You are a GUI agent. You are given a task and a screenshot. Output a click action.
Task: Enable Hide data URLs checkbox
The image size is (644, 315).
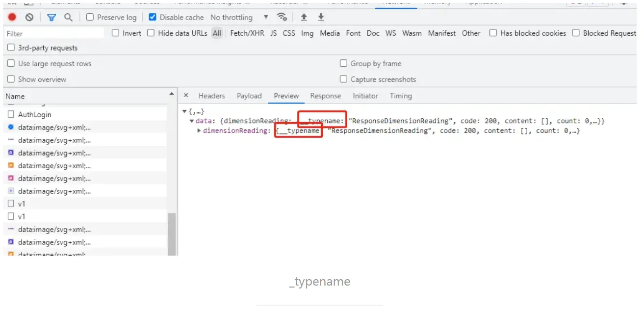pos(151,33)
